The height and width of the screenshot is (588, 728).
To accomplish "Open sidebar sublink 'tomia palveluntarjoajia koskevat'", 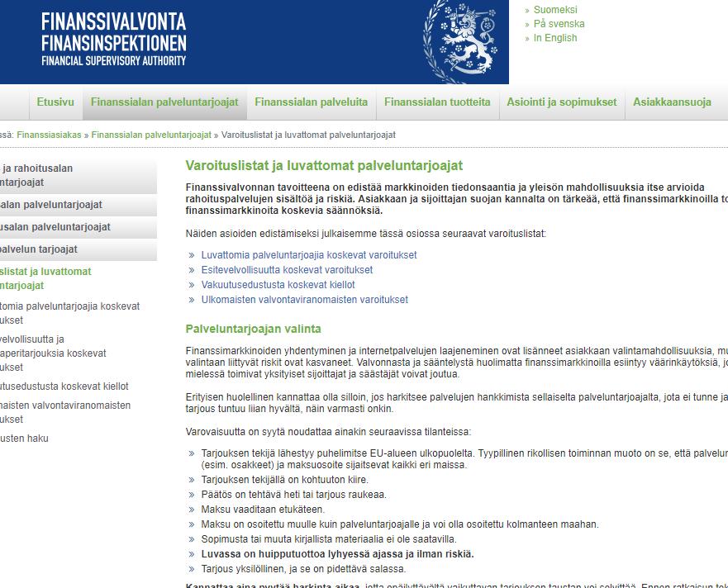I will point(69,313).
